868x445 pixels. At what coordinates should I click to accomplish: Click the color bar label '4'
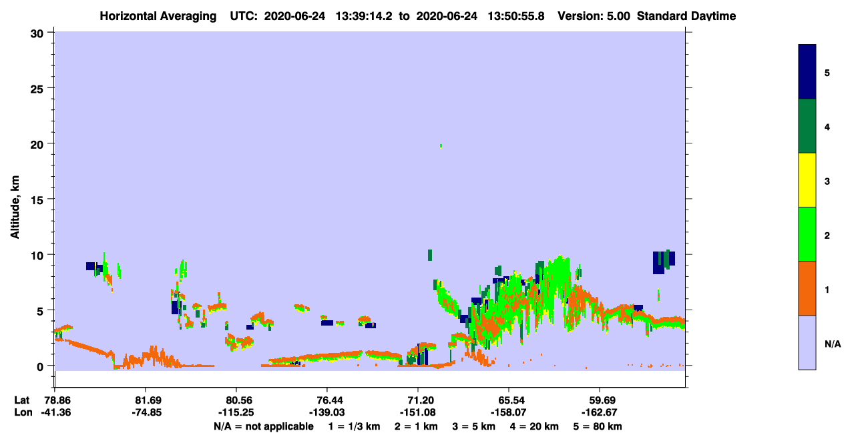coord(827,126)
